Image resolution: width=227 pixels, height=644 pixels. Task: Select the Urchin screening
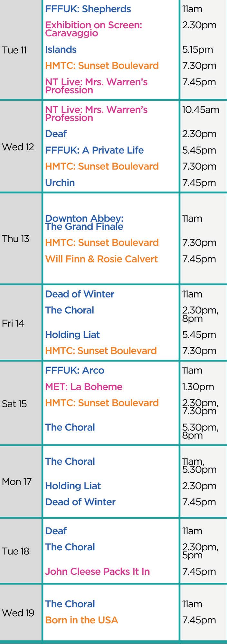60,183
